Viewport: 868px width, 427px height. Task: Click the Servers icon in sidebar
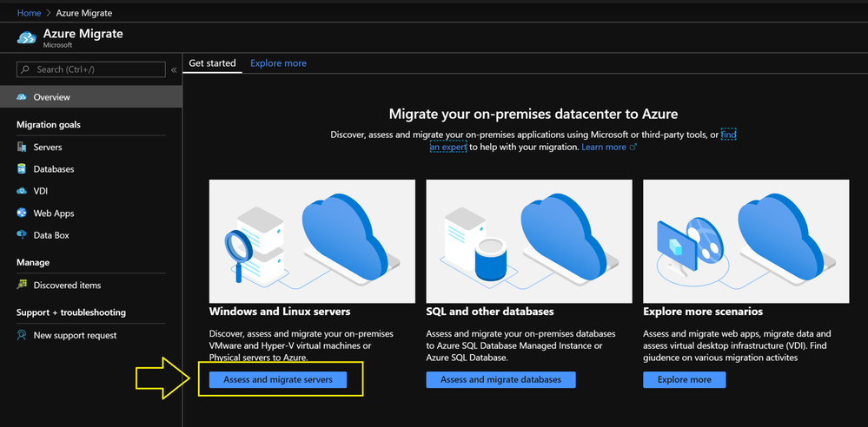(22, 148)
